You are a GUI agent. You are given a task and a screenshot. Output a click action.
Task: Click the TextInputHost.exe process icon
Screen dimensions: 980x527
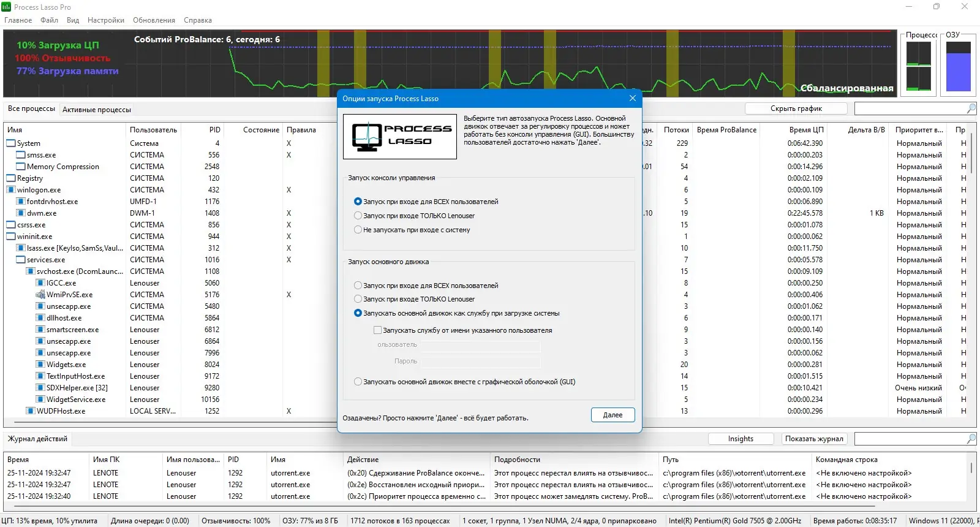(40, 376)
